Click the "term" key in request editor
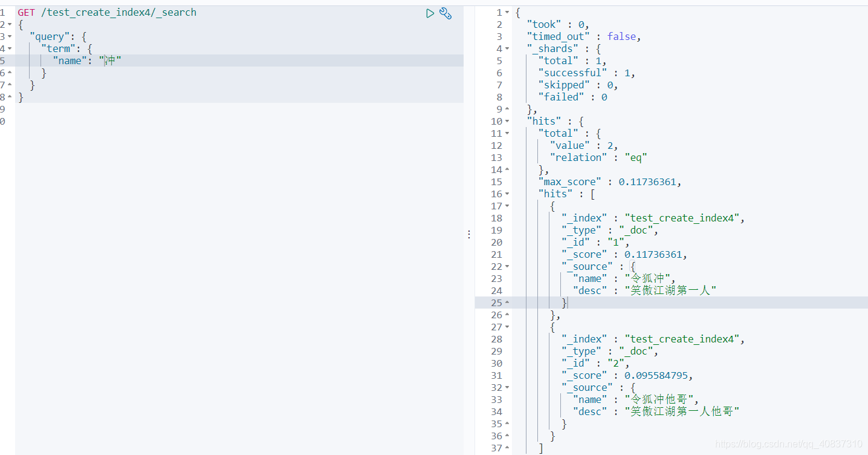The image size is (868, 455). (58, 48)
